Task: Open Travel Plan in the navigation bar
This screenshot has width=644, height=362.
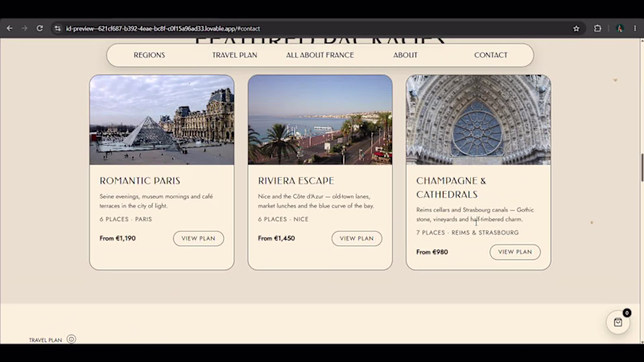Action: tap(234, 55)
